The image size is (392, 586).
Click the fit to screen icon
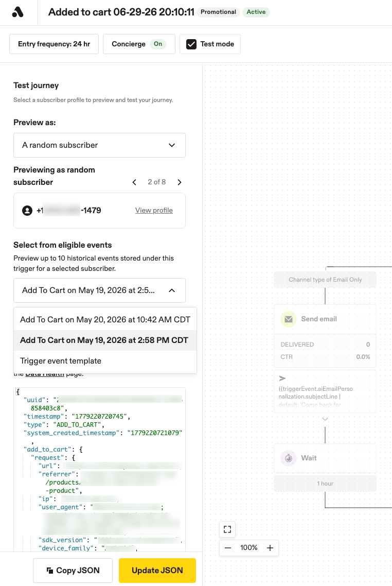click(227, 529)
